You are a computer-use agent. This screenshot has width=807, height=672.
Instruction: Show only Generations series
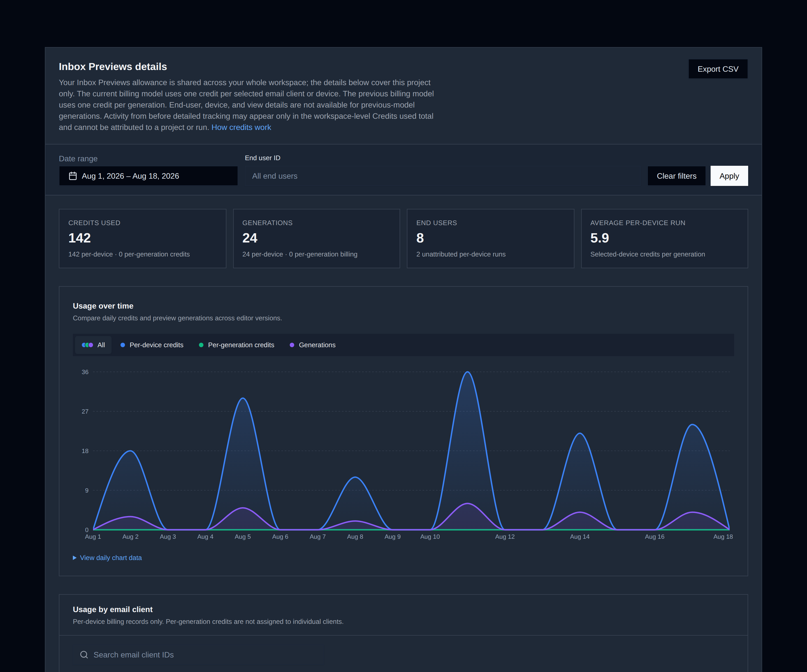312,345
